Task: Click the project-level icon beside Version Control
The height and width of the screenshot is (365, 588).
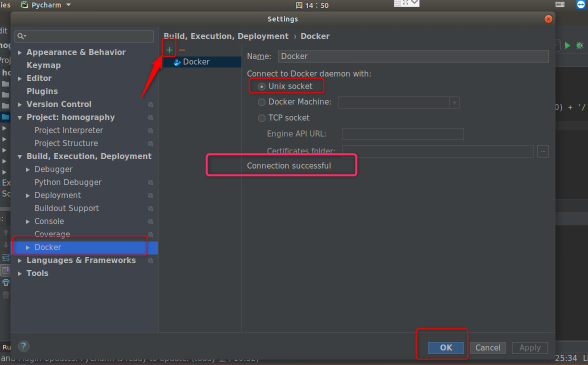Action: pyautogui.click(x=151, y=104)
